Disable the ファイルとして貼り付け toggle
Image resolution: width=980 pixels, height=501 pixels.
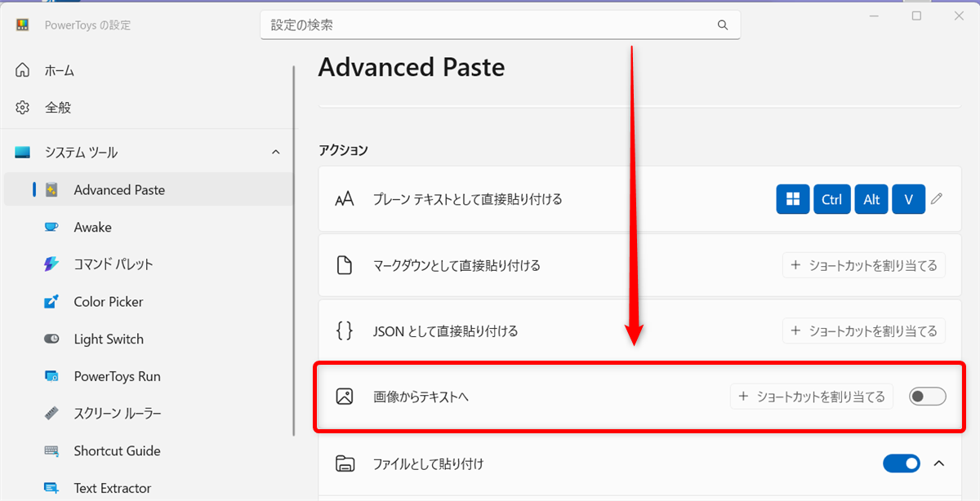tap(902, 463)
